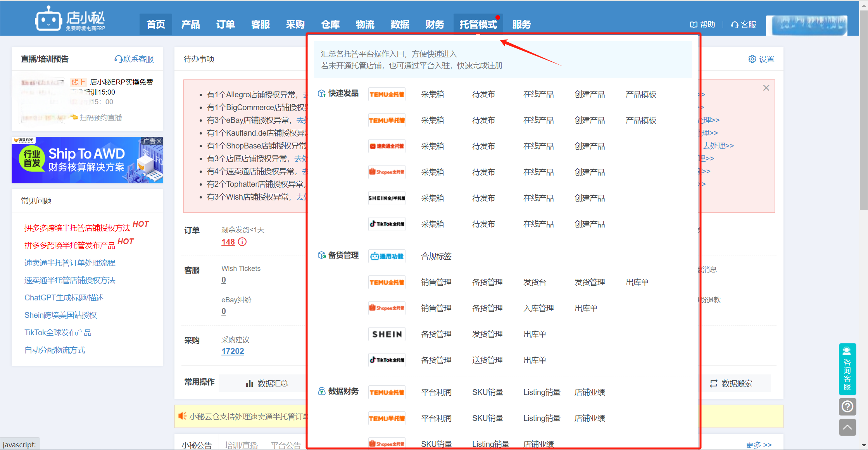Click the 数据搬家 transfer shortcut
Screen dimensions: 868x450
click(731, 383)
